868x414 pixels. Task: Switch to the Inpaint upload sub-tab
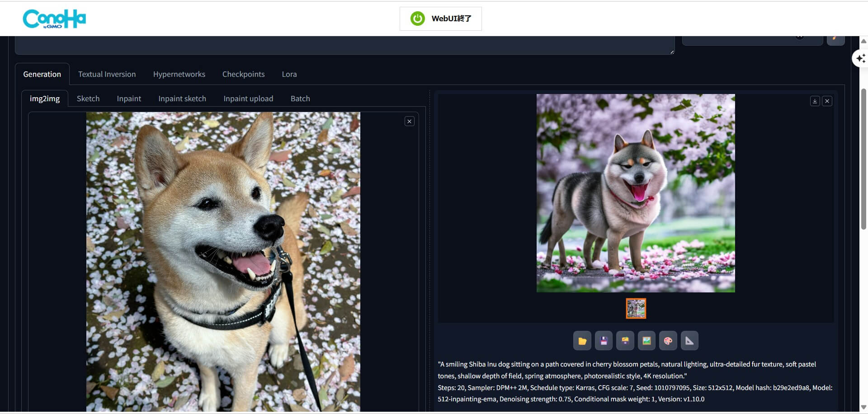[248, 99]
